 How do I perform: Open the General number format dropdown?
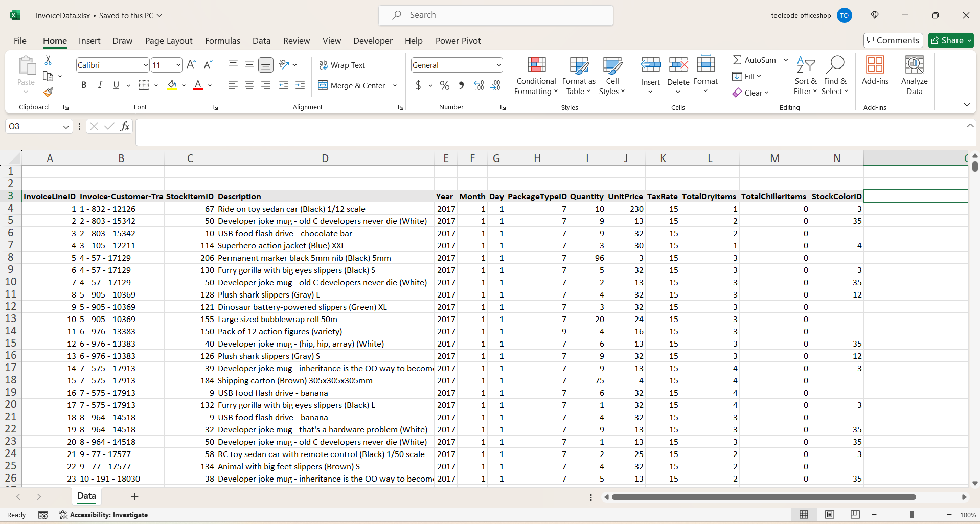(498, 65)
